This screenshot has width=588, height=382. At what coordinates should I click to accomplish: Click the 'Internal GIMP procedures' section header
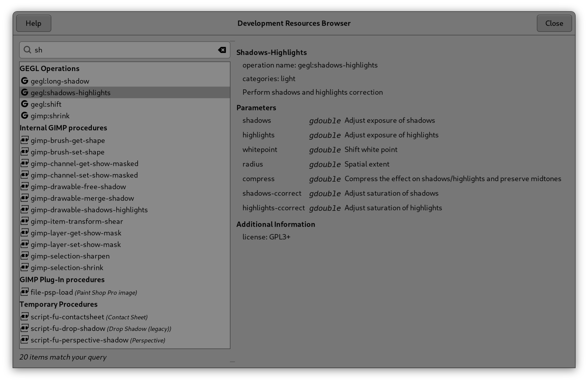63,128
